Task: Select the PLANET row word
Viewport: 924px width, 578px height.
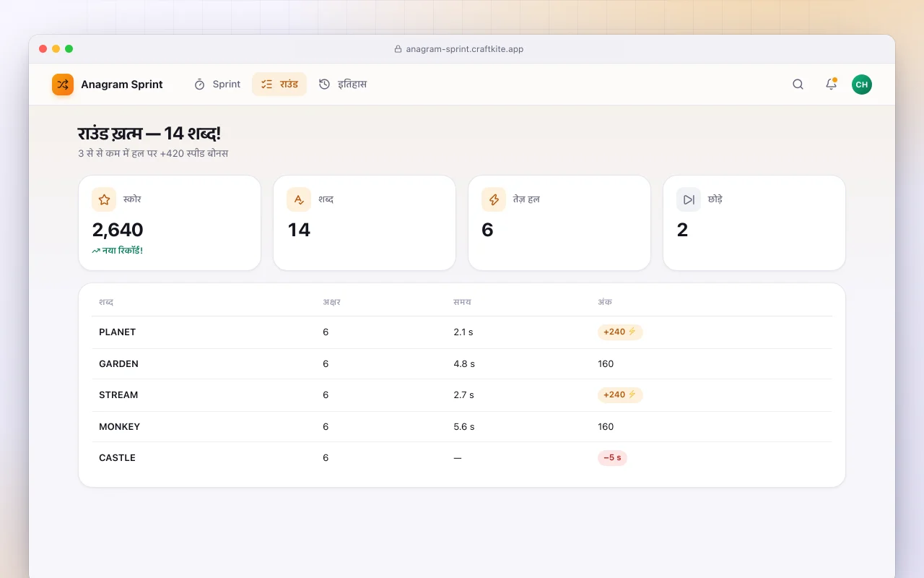Action: 118,332
